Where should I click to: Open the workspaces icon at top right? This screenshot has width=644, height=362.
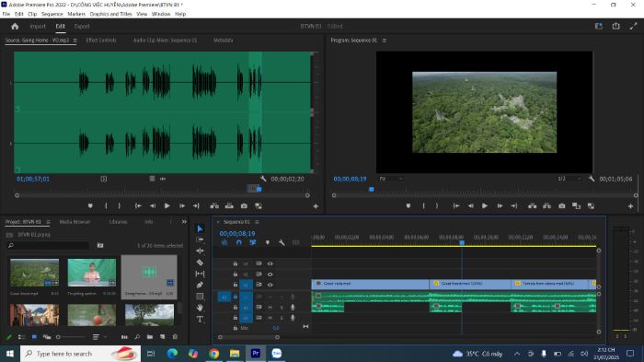click(x=598, y=26)
